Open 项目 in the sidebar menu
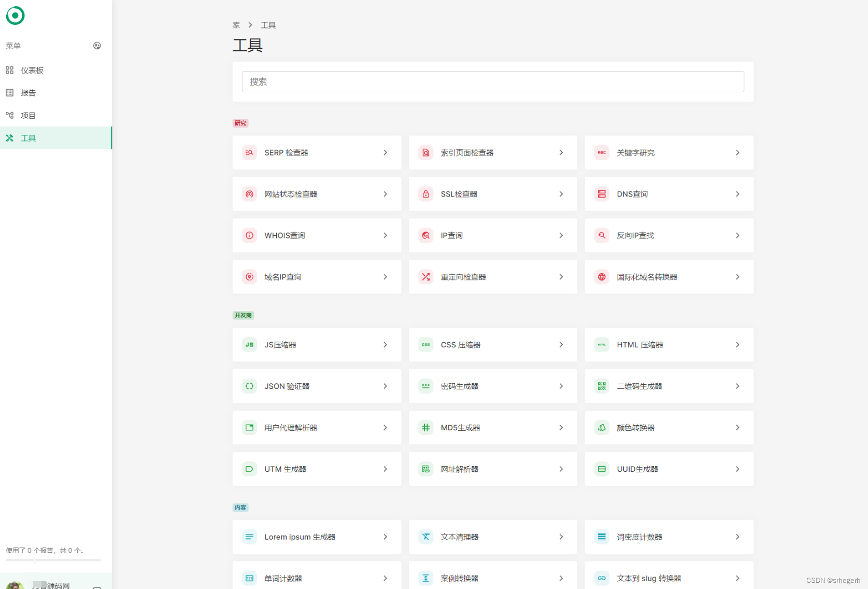Viewport: 868px width, 589px height. tap(56, 116)
